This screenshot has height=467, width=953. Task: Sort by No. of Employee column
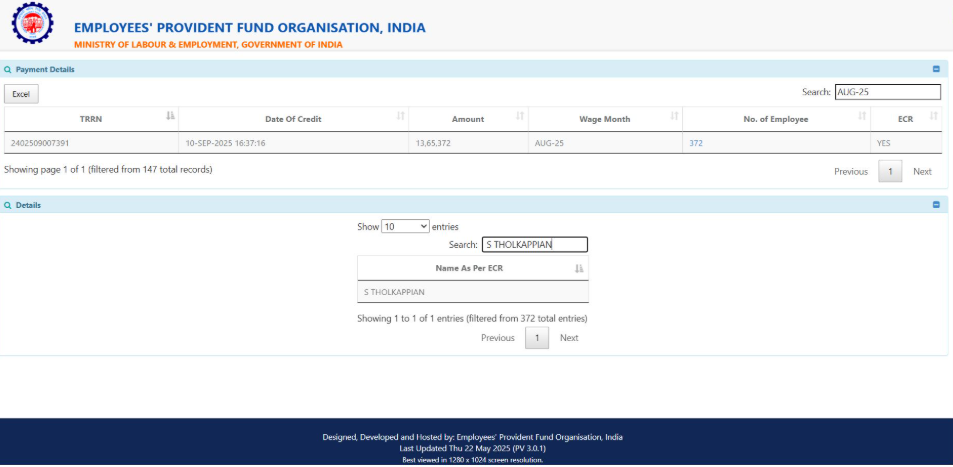click(775, 119)
